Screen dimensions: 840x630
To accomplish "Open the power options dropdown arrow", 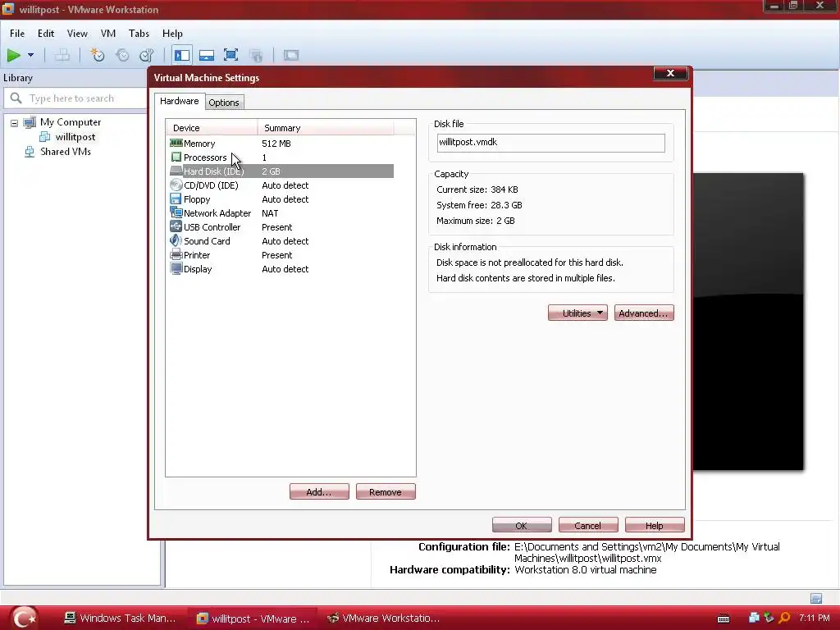I will point(30,55).
